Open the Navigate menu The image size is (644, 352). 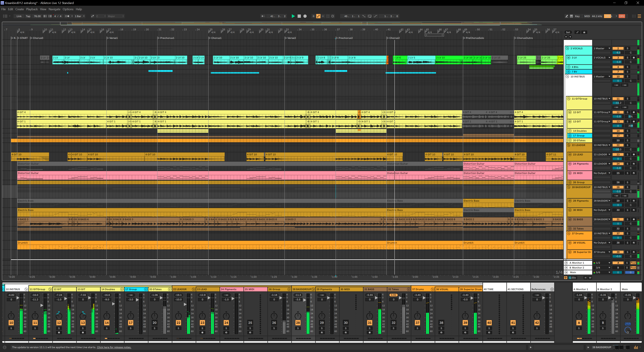click(x=55, y=9)
